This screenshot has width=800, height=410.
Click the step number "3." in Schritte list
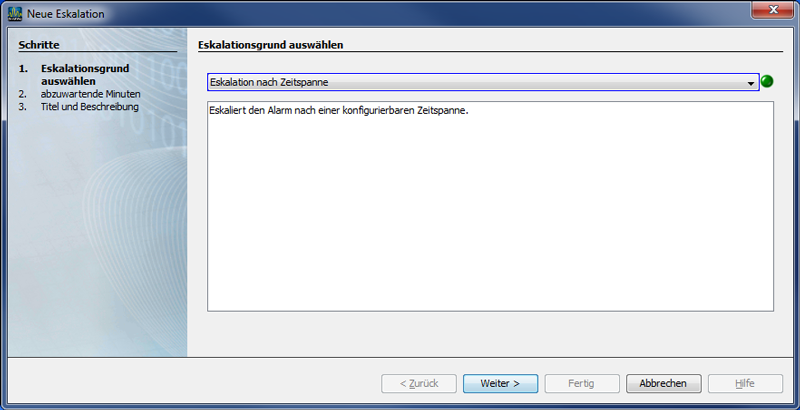point(22,107)
